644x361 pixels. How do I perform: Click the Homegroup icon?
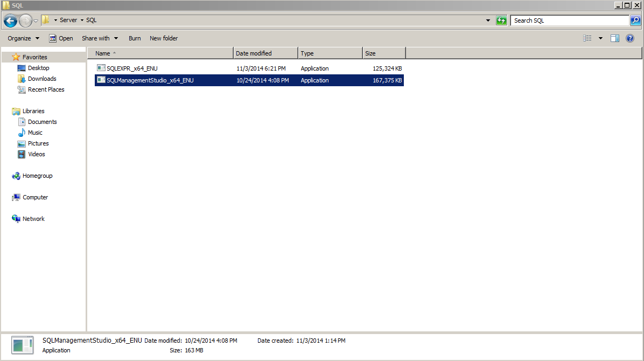click(16, 176)
